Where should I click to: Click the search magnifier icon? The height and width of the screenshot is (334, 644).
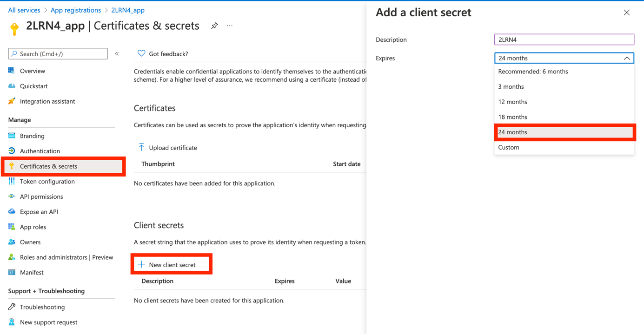(x=14, y=54)
